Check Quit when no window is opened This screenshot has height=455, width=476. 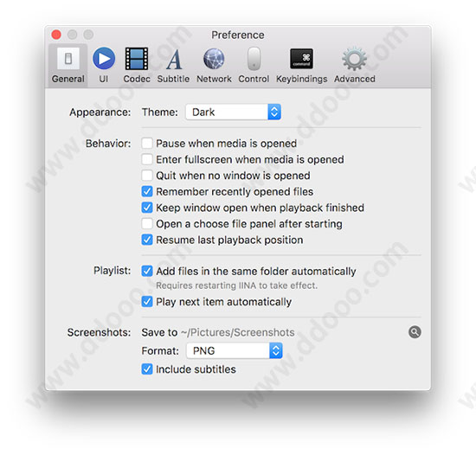147,176
